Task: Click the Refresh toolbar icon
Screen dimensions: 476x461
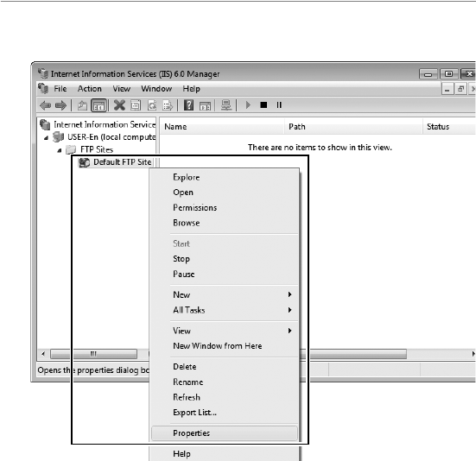Action: tap(152, 105)
